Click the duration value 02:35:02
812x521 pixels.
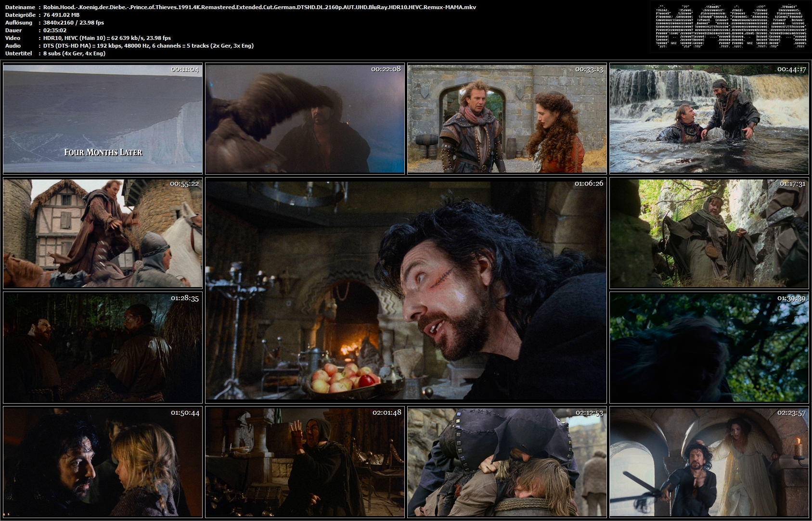point(55,30)
